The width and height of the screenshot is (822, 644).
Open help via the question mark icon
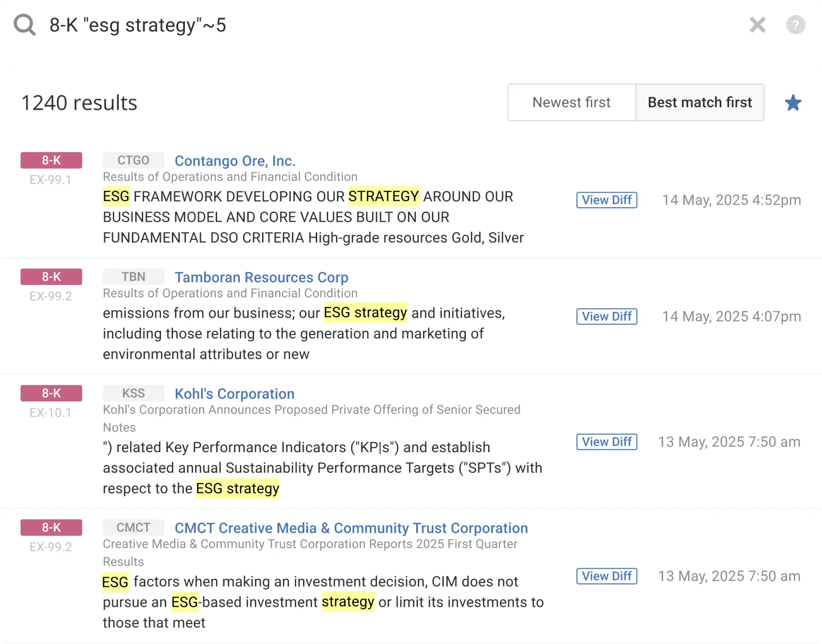tap(795, 24)
